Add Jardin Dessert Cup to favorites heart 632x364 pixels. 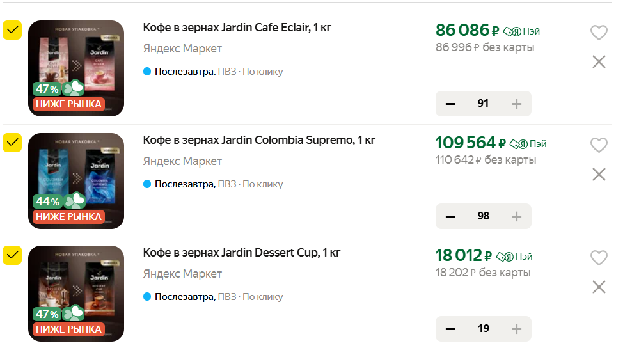[x=598, y=258]
